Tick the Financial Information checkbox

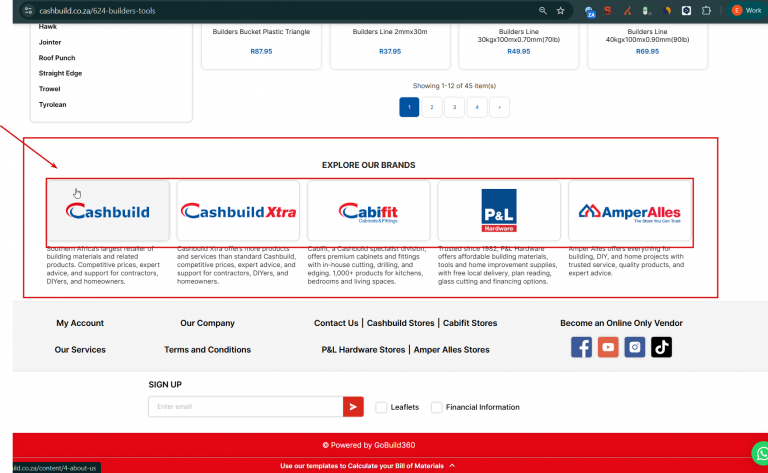[436, 407]
